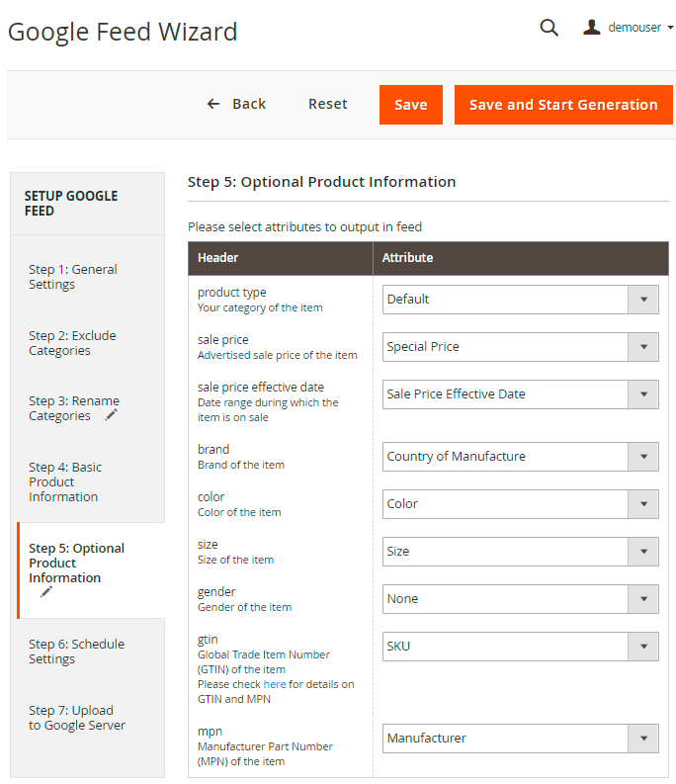Select Step 6: Schedule Settings
676x784 pixels.
click(76, 652)
